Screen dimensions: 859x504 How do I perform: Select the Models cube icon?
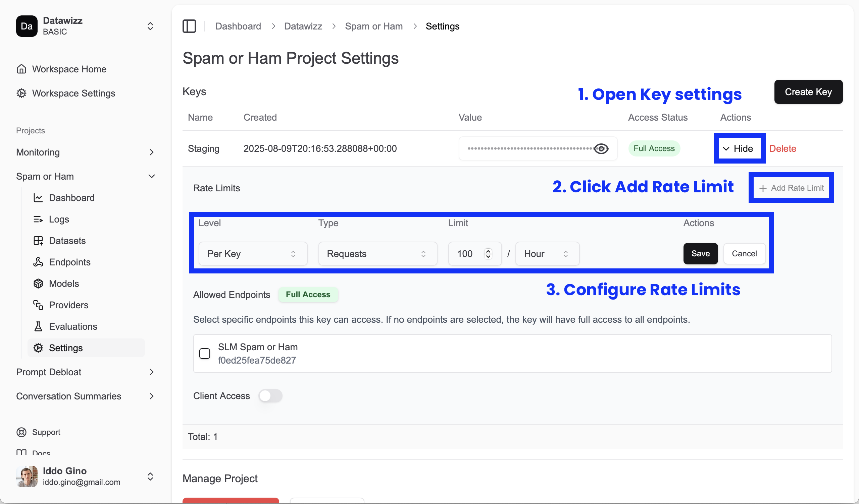38,283
